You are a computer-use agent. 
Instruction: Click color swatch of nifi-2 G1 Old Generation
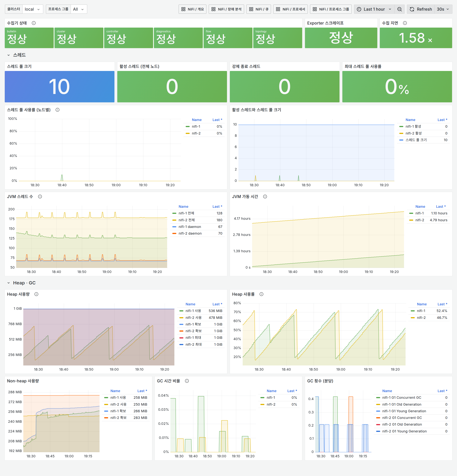tap(378, 424)
